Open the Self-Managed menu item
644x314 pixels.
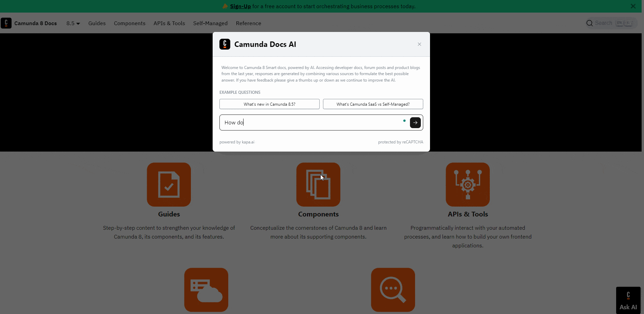(210, 23)
